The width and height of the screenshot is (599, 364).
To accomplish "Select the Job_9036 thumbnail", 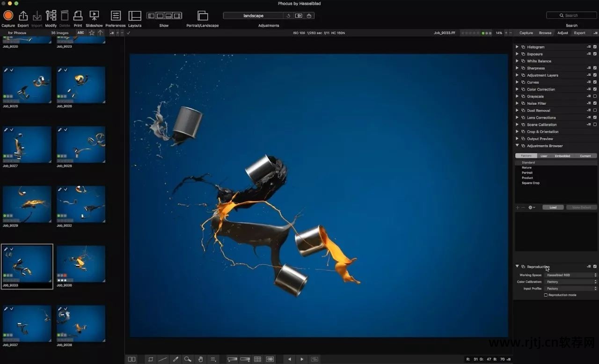I will coord(81,264).
